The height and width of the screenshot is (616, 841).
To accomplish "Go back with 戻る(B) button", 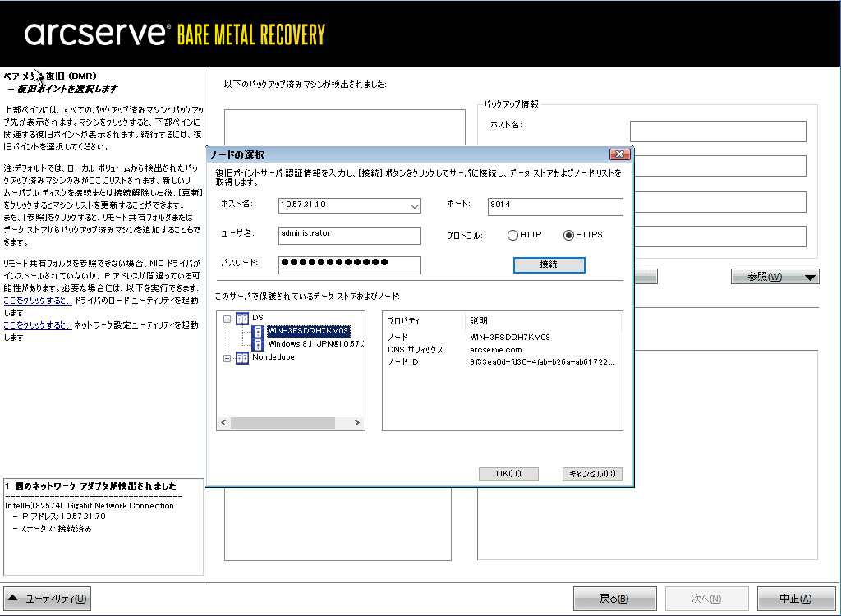I will click(614, 598).
